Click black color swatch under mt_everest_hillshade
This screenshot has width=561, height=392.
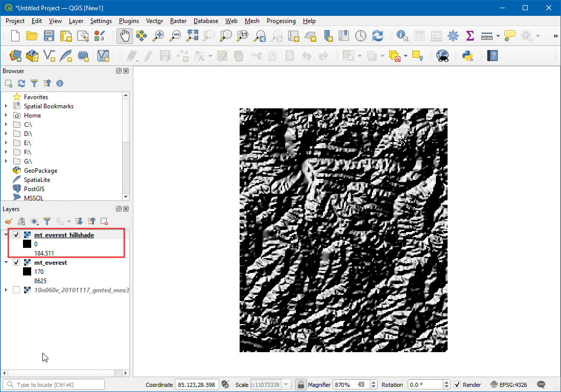[x=27, y=244]
